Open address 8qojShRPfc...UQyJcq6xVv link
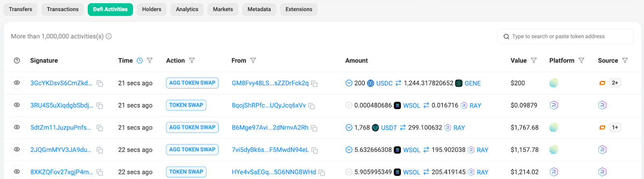 (x=268, y=105)
